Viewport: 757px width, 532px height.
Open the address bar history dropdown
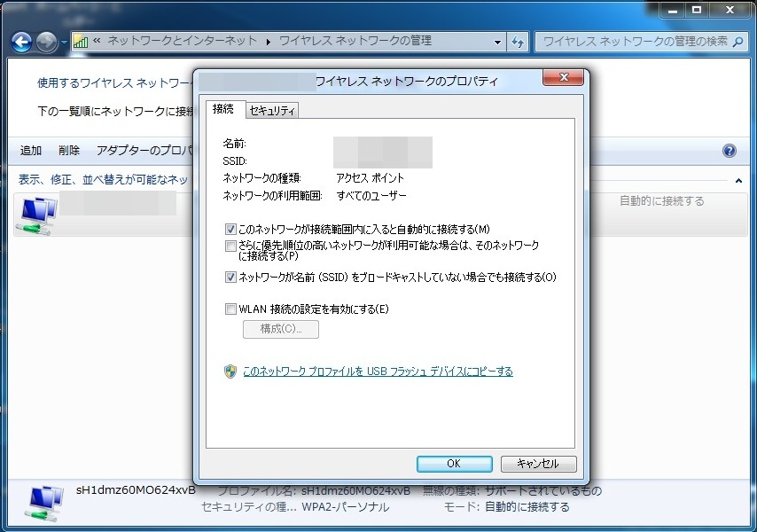(497, 43)
